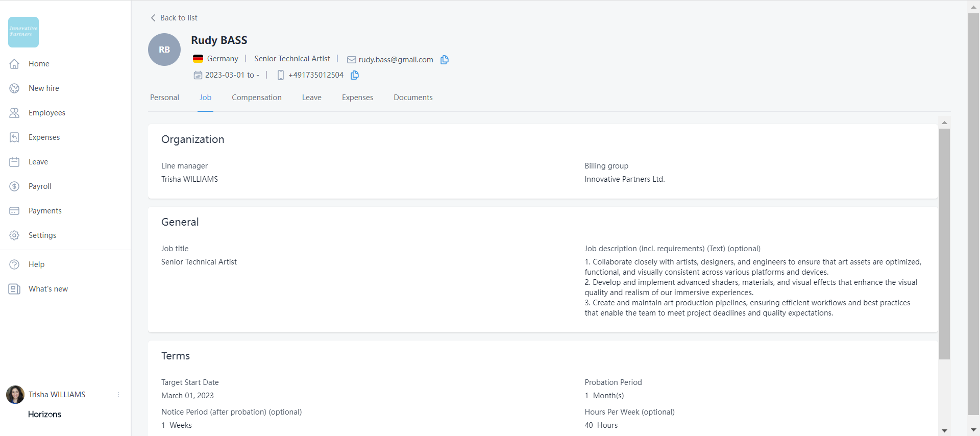The width and height of the screenshot is (980, 436).
Task: Open Trisha WILLIAMS user options menu
Action: [x=118, y=395]
